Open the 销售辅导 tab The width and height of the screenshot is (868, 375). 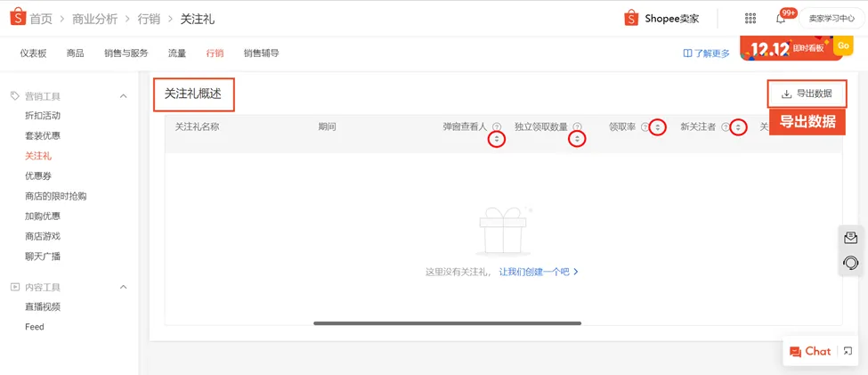click(261, 53)
